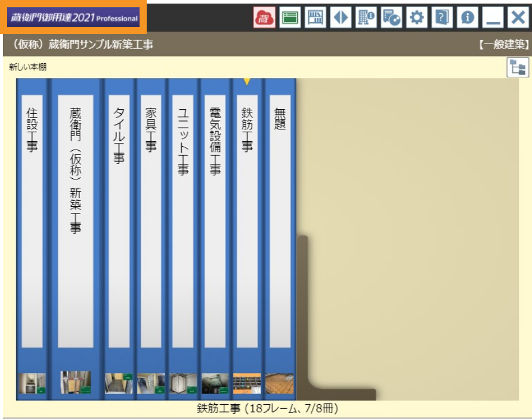This screenshot has height=419, width=532.
Task: Show version info with the info icon
Action: (x=465, y=18)
